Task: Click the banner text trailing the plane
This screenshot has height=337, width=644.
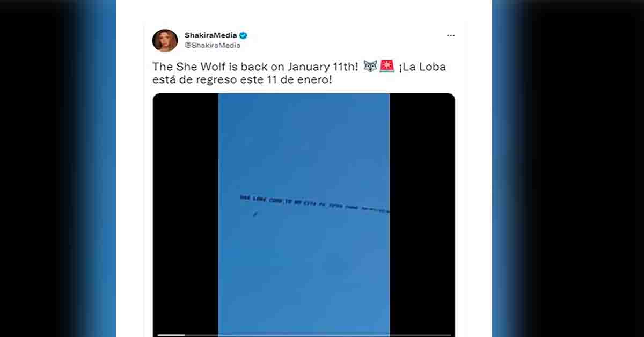Action: [x=314, y=204]
